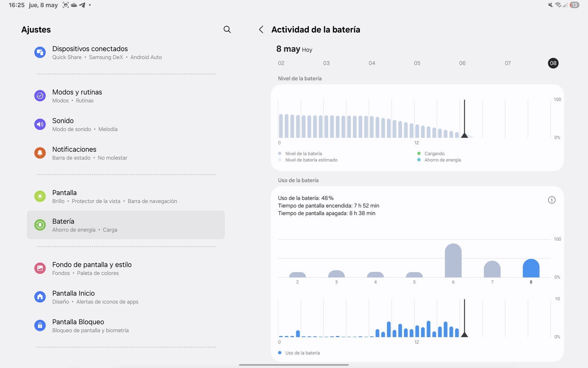Open Batería settings entry
Screen dimensions: 588x368
(x=126, y=225)
